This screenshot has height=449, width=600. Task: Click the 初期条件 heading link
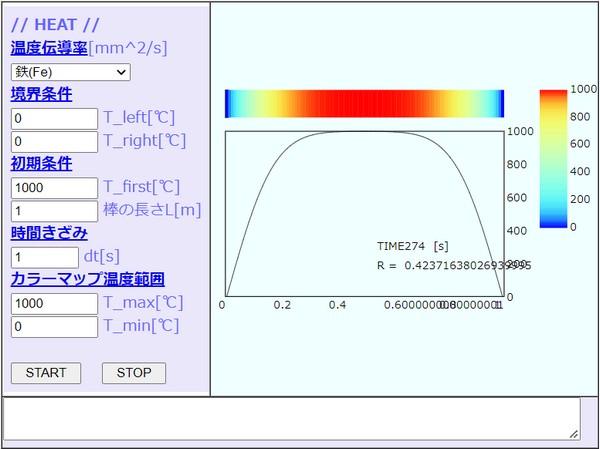point(41,164)
